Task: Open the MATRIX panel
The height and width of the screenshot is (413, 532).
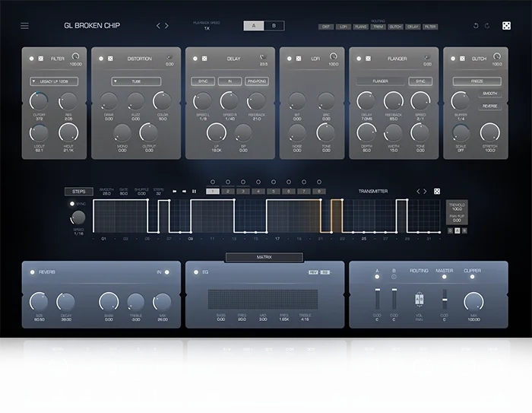Action: coord(264,257)
